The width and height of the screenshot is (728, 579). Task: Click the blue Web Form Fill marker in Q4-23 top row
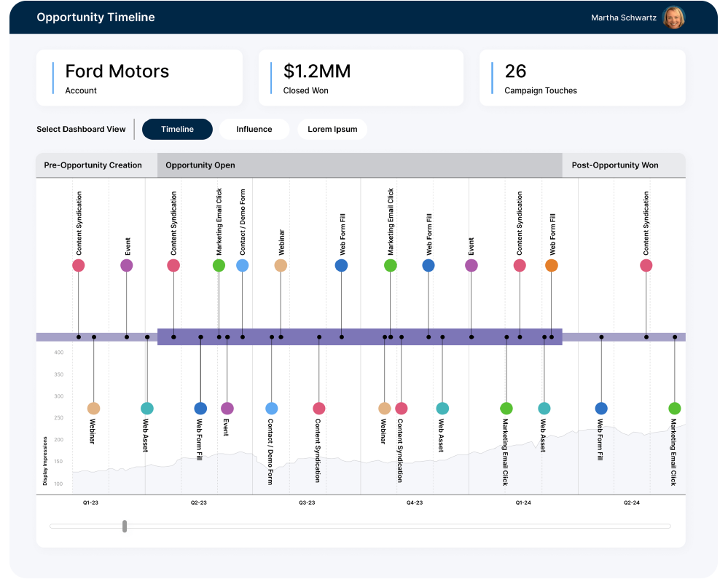[x=428, y=265]
